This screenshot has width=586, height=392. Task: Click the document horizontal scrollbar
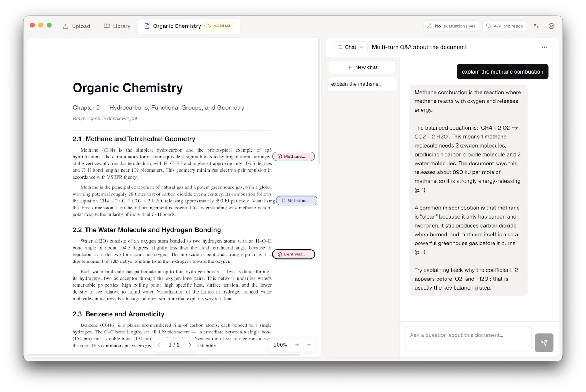164,355
